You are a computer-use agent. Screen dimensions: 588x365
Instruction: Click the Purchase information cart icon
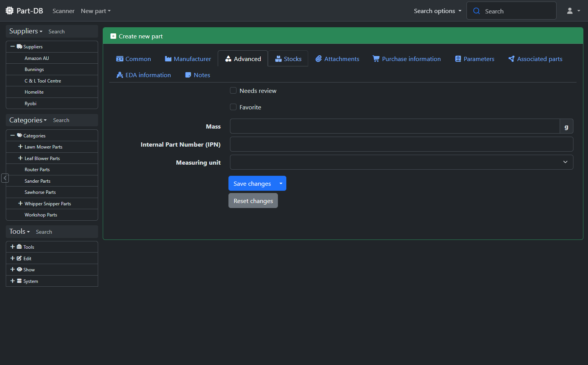[376, 59]
